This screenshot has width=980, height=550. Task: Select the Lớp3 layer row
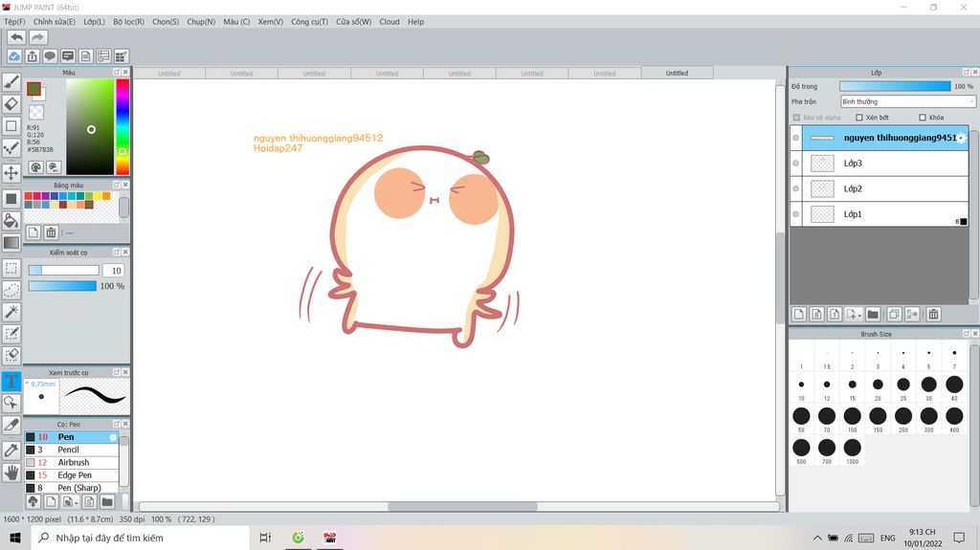click(x=880, y=164)
